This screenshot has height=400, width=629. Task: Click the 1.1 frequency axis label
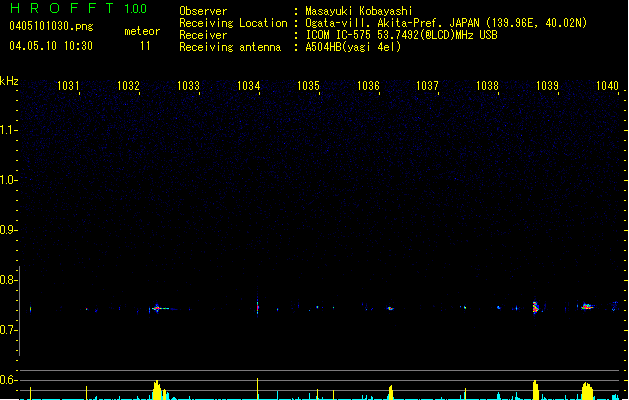(8, 130)
